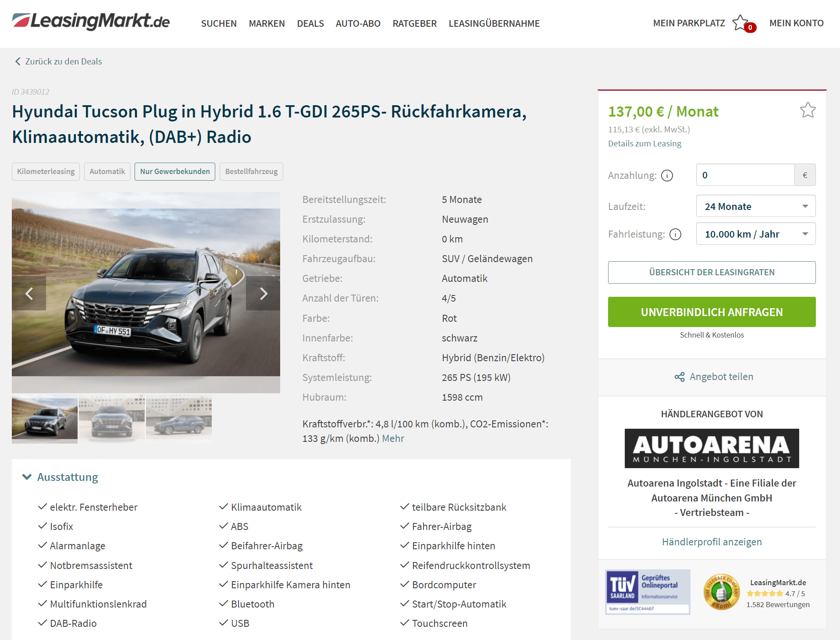Go to LEASINGÜBERNAHME in the navigation

494,23
